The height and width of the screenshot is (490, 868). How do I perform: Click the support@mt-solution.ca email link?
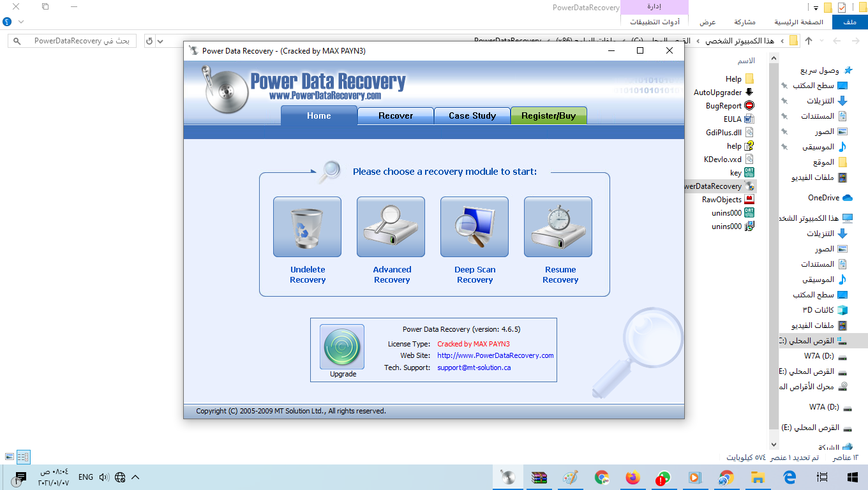coord(474,367)
